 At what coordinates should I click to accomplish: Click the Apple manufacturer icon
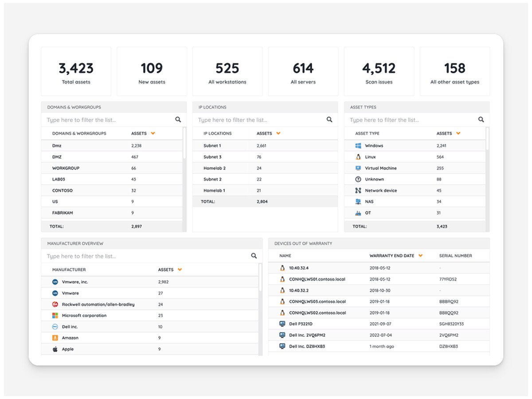(x=55, y=349)
